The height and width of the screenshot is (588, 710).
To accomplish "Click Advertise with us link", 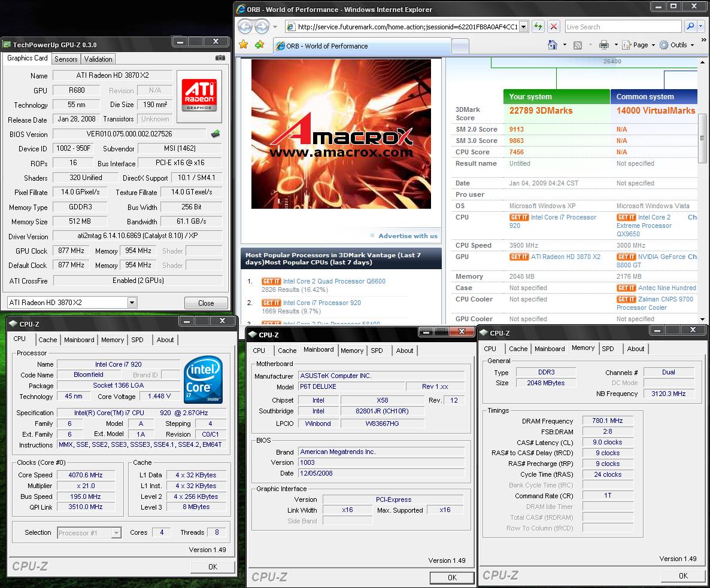I will (408, 236).
